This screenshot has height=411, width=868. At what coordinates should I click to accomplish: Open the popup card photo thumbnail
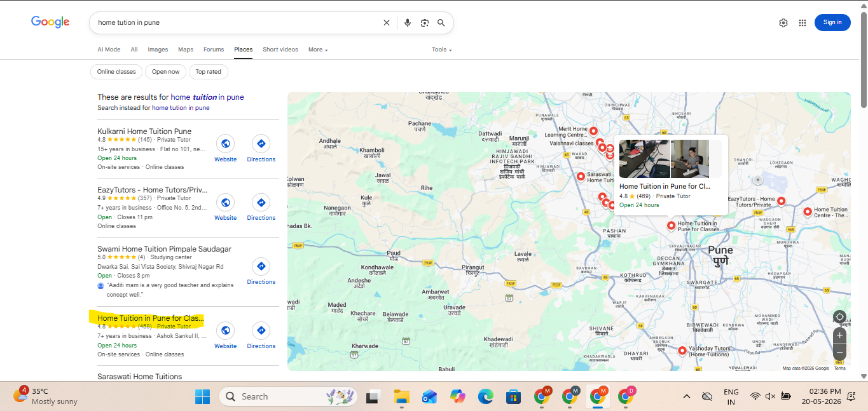[644, 159]
